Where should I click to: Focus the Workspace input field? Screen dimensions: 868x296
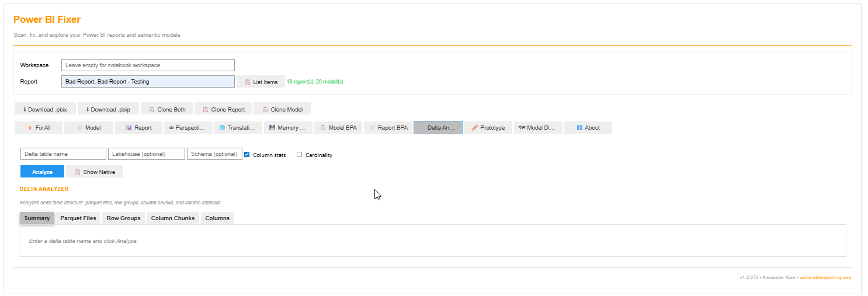point(148,65)
